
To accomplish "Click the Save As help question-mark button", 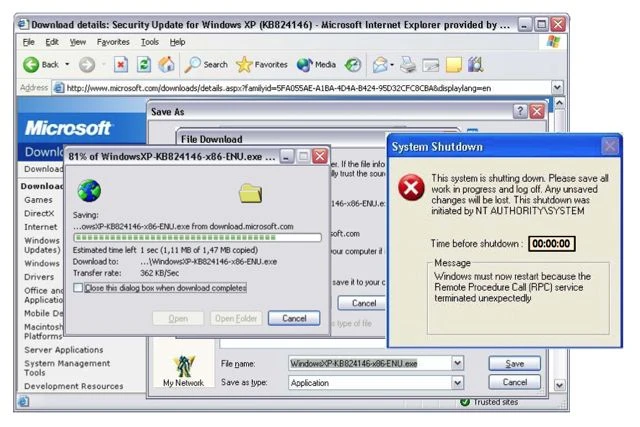I will 520,111.
